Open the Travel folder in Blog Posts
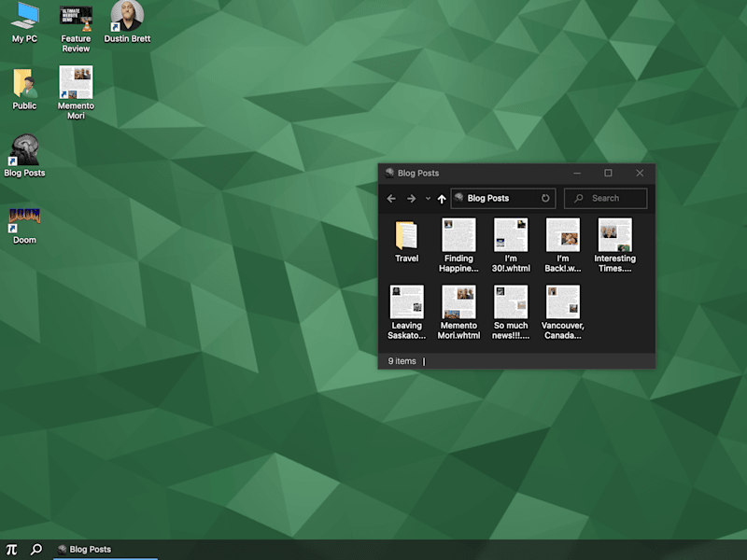This screenshot has height=560, width=747. click(406, 242)
